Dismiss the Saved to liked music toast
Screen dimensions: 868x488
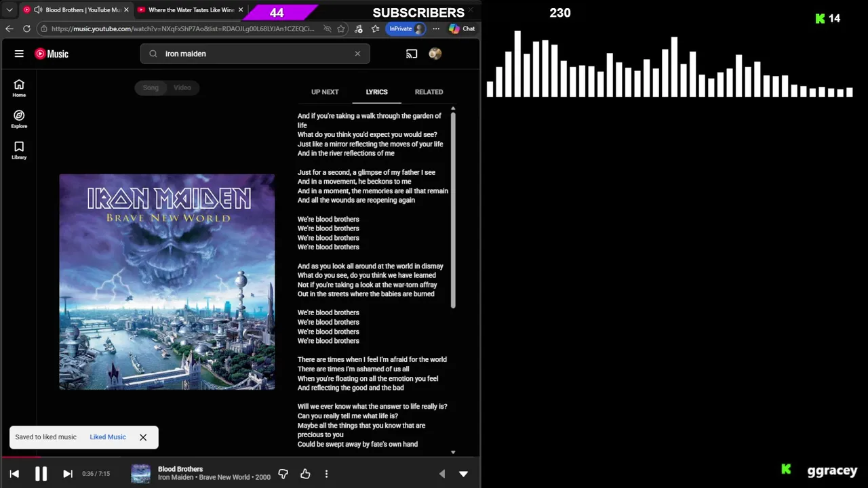pos(143,437)
